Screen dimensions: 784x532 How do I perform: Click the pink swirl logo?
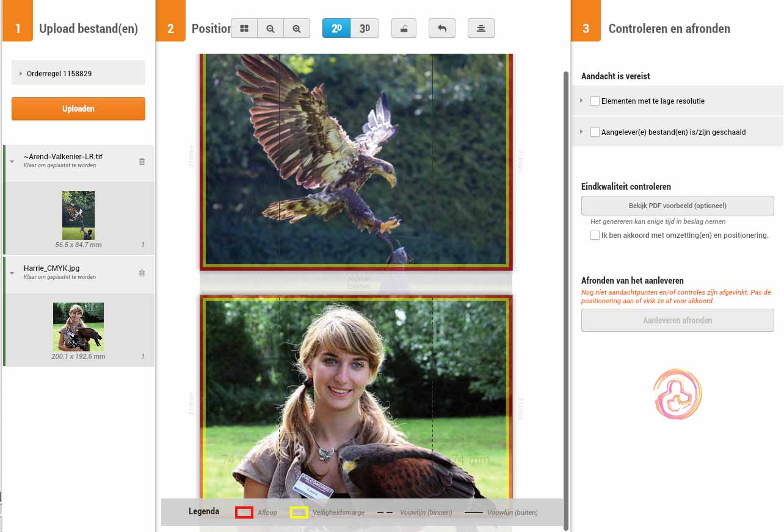click(678, 394)
